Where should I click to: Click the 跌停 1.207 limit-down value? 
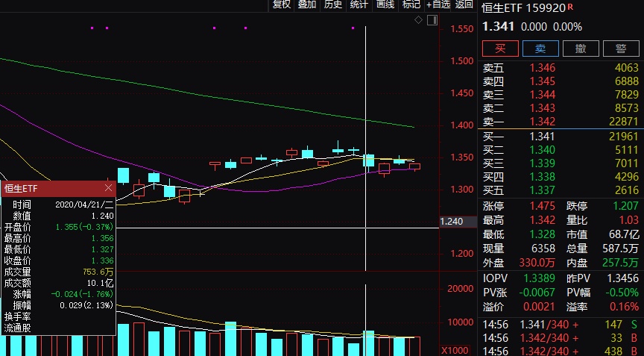pyautogui.click(x=626, y=206)
